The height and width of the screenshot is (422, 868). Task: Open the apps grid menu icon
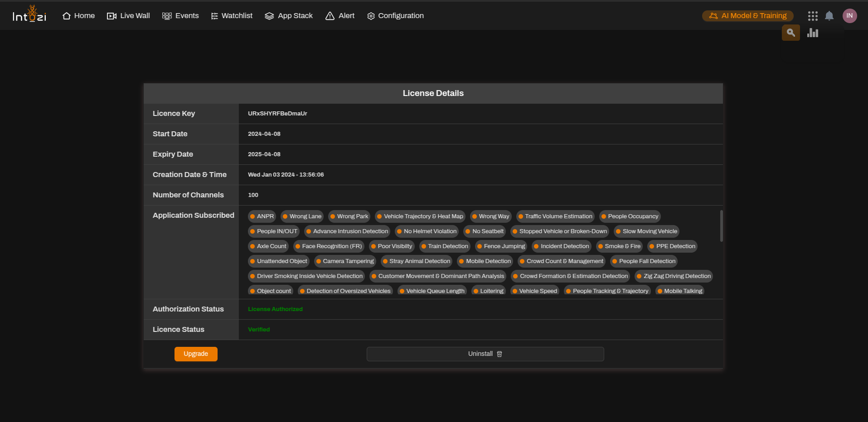(x=812, y=16)
